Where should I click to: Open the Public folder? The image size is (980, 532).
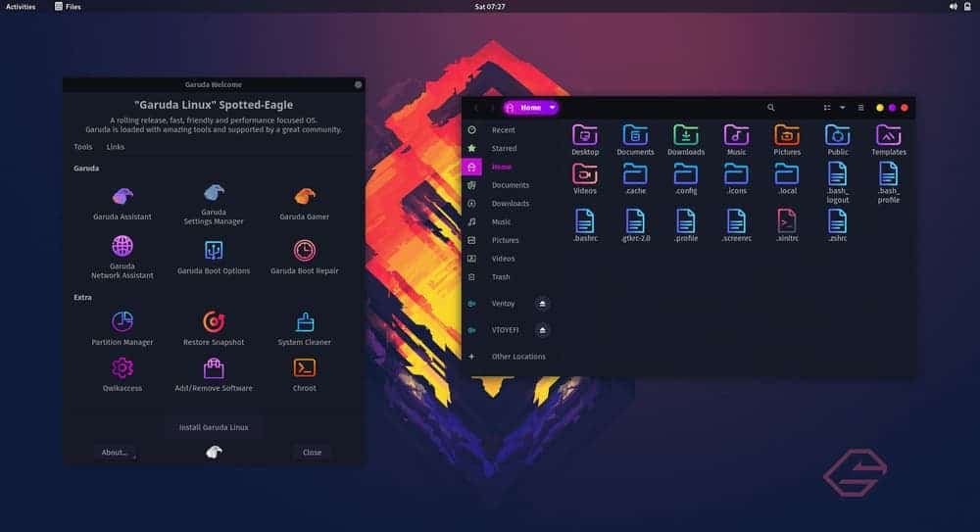click(x=838, y=139)
